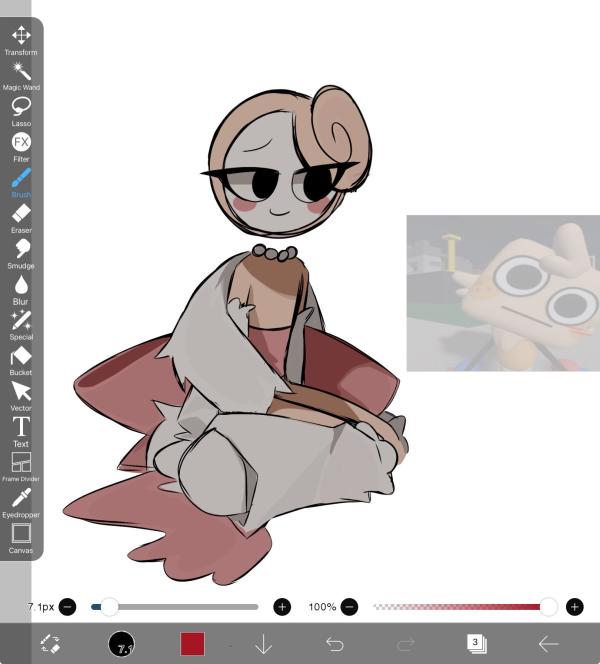
Task: Select the Blur tool
Action: pos(21,290)
